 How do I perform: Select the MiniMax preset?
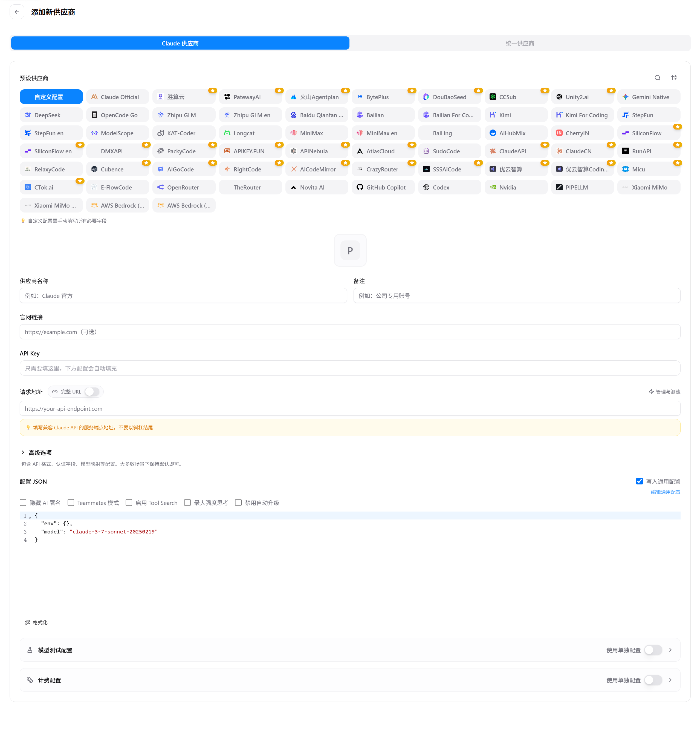317,133
